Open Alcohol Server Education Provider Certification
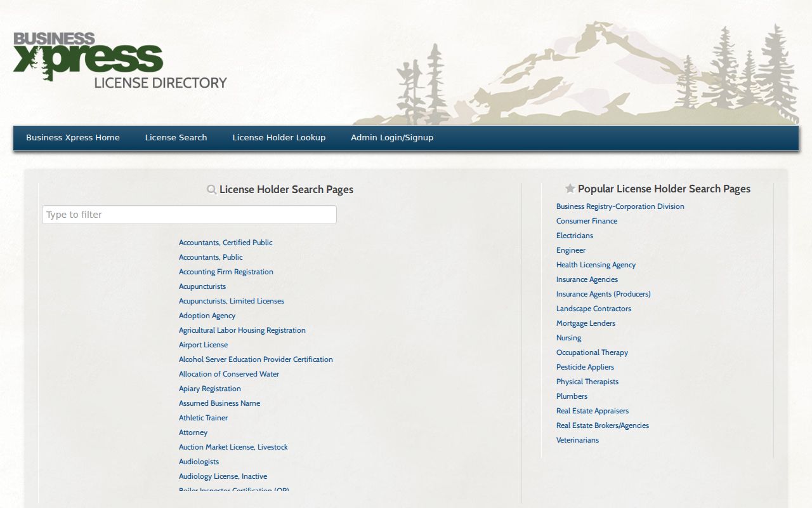The image size is (812, 508). click(256, 359)
